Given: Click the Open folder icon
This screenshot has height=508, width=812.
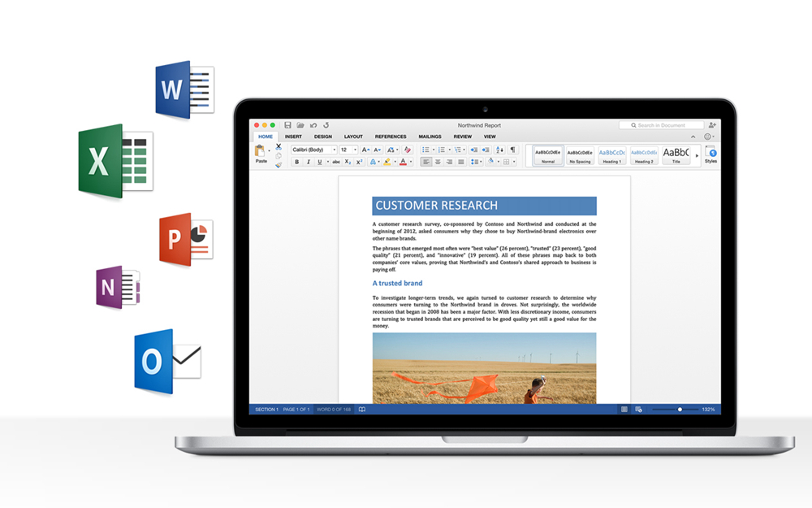Looking at the screenshot, I should click(x=300, y=125).
